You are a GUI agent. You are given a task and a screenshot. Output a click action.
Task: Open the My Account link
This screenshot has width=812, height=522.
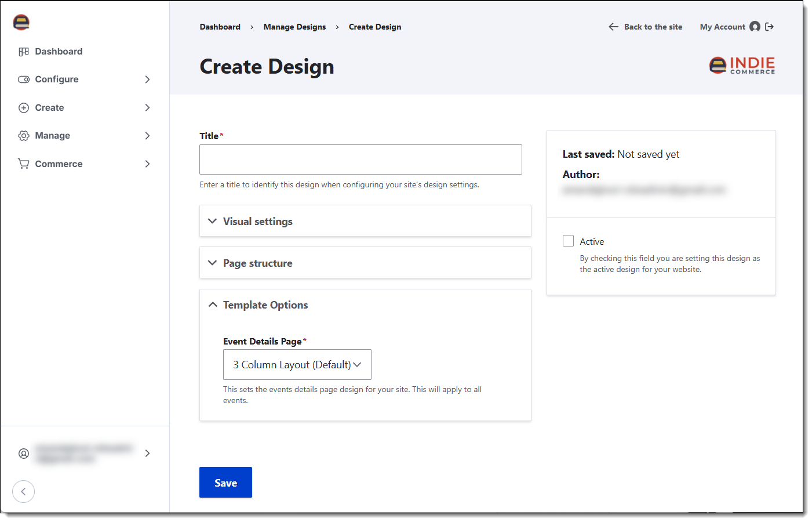723,27
